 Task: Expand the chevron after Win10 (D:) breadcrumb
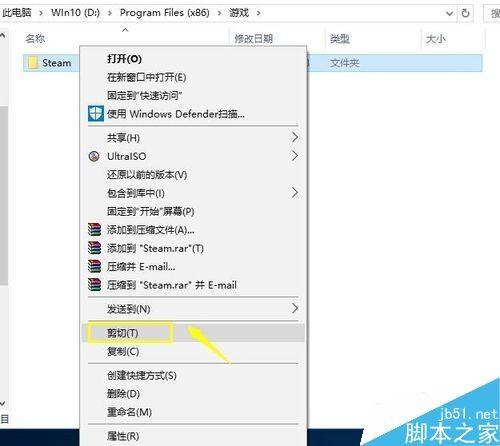click(x=110, y=14)
